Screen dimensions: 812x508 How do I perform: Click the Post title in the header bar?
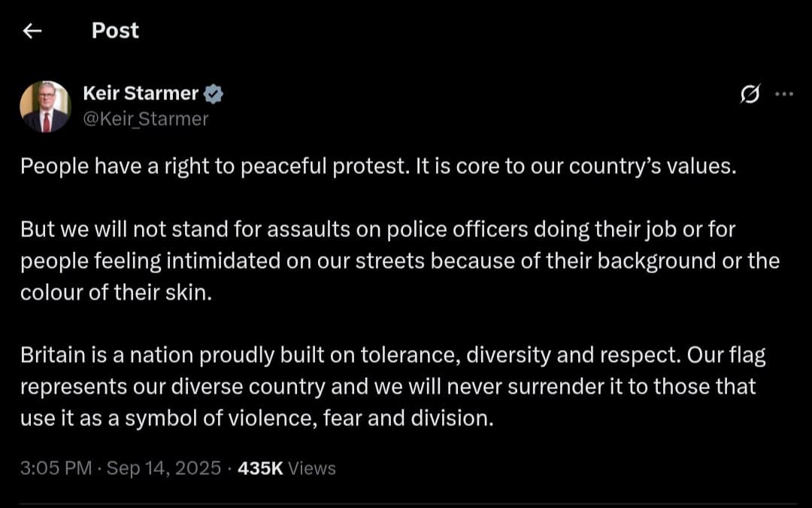pos(114,30)
